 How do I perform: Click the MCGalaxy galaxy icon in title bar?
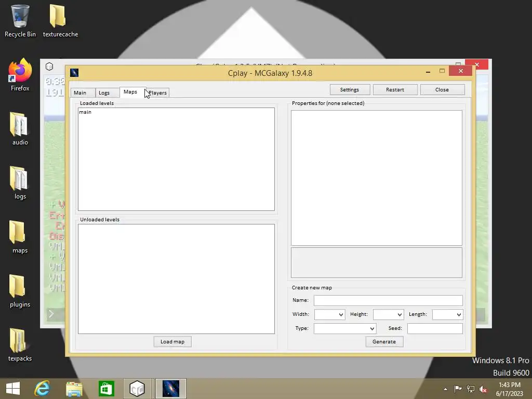pos(74,73)
